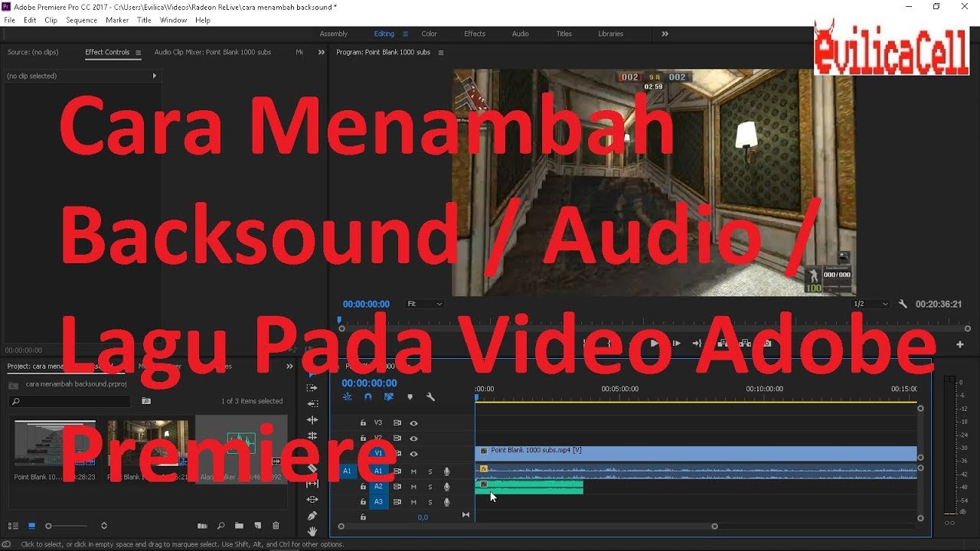This screenshot has height=551, width=980.
Task: Switch to Color workspace
Action: click(430, 34)
